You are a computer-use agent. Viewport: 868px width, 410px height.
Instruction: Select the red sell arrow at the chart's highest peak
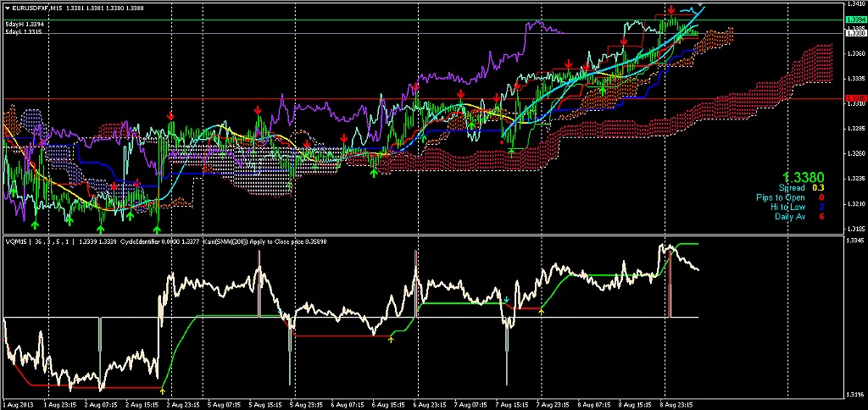(671, 8)
